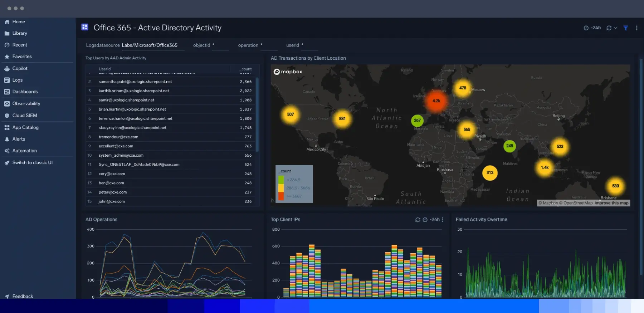
Task: Click the 507 map cluster marker
Action: (x=291, y=114)
